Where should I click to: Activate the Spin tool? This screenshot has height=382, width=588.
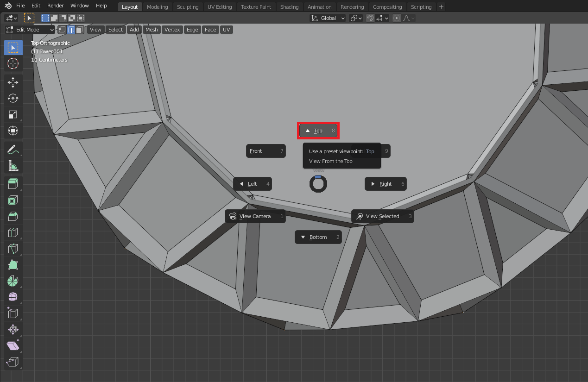click(x=13, y=281)
